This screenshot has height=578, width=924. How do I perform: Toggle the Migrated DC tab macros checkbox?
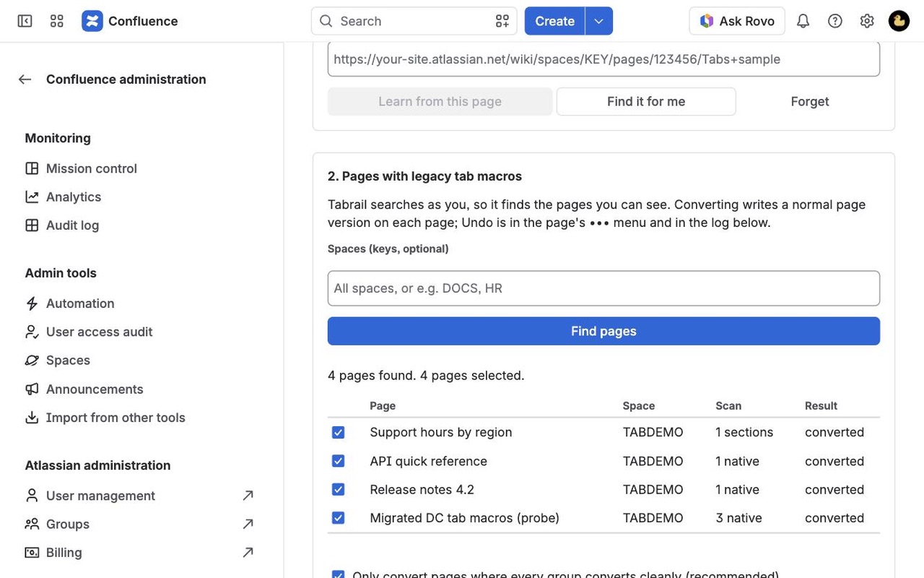338,518
